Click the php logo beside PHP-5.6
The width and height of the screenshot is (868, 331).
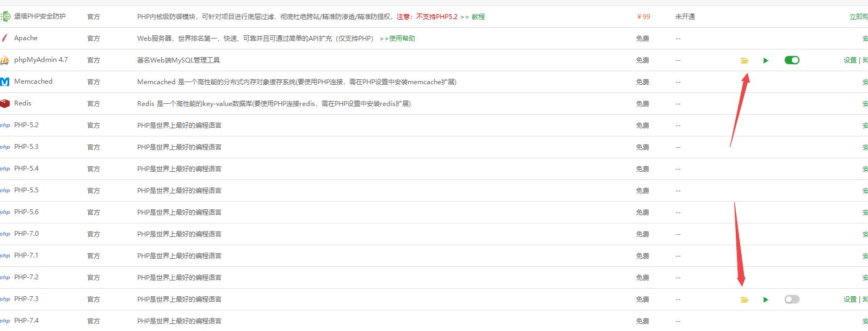click(5, 213)
